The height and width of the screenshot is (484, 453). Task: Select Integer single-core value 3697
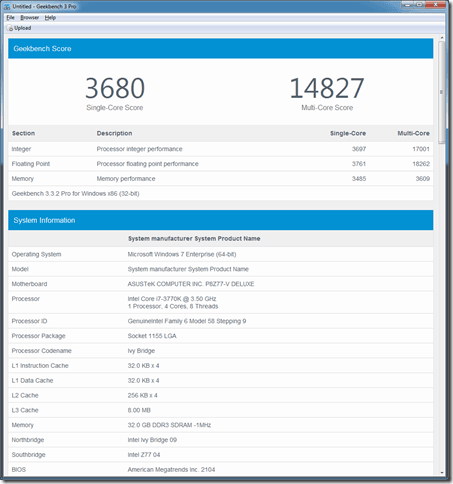(359, 149)
